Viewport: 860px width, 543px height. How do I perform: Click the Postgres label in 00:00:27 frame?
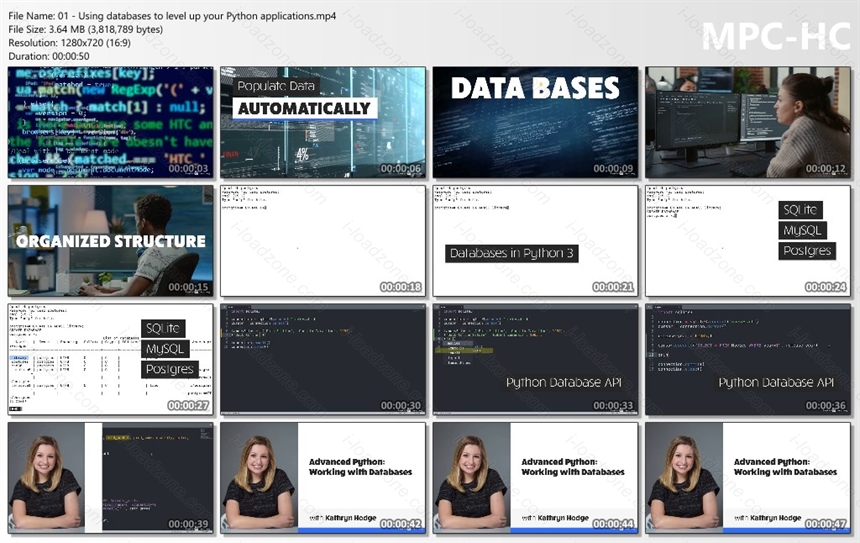pos(169,369)
